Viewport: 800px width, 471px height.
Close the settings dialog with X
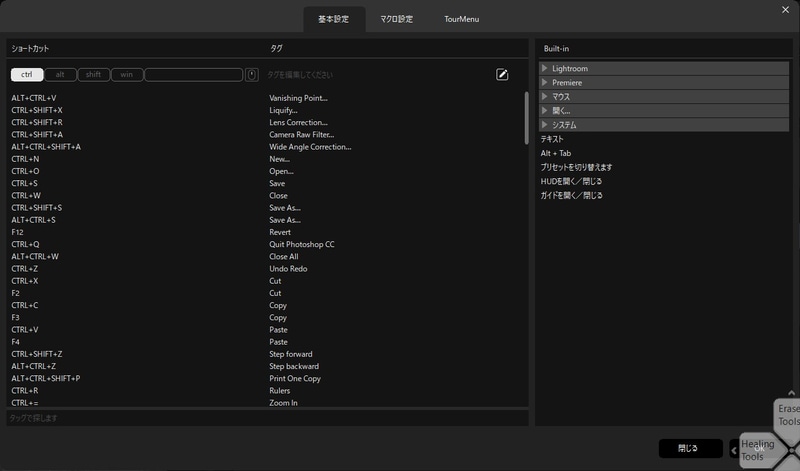(785, 10)
